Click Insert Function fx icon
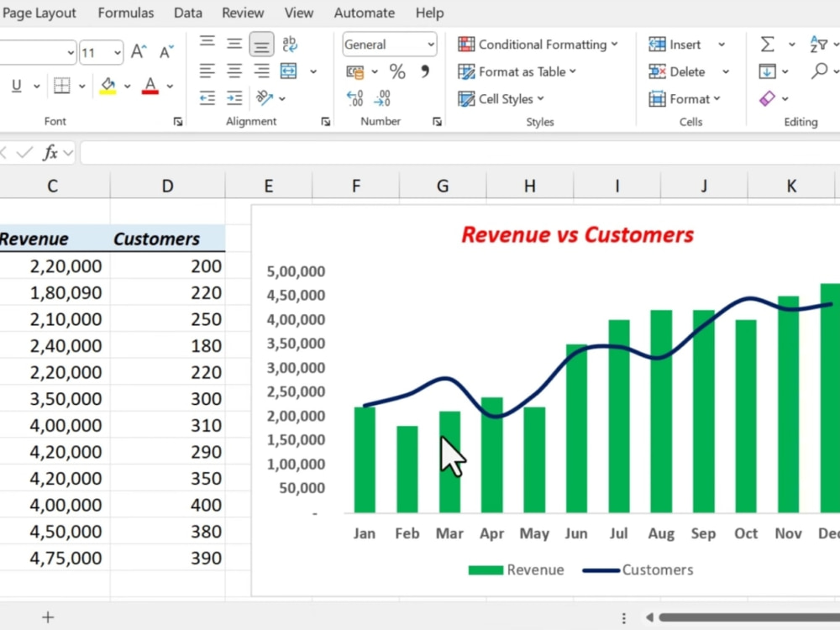The width and height of the screenshot is (840, 630). [x=50, y=153]
